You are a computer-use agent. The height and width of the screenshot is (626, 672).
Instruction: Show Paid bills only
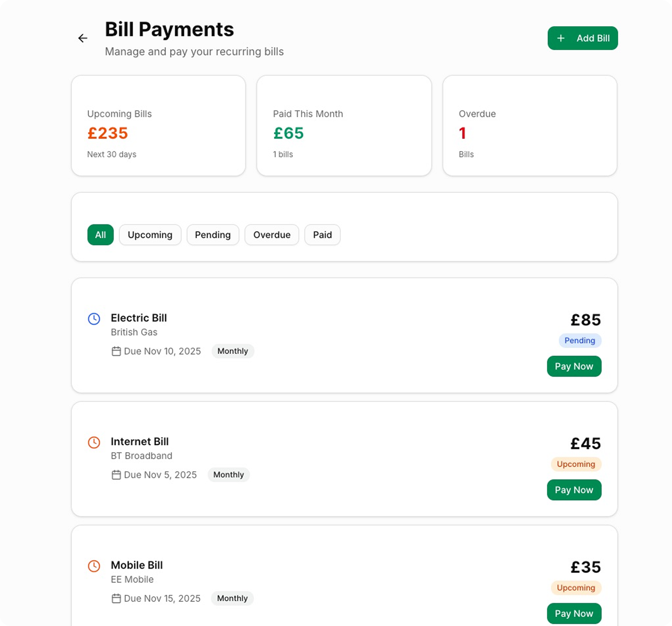coord(322,234)
